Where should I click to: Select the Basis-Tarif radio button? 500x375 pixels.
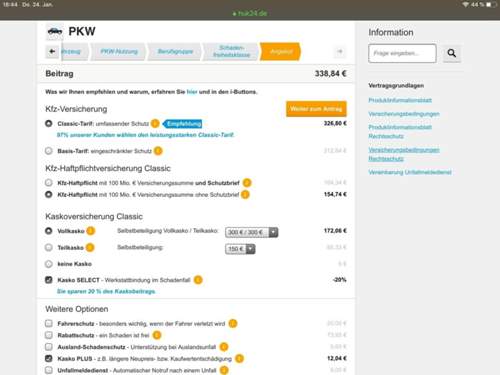coord(49,151)
